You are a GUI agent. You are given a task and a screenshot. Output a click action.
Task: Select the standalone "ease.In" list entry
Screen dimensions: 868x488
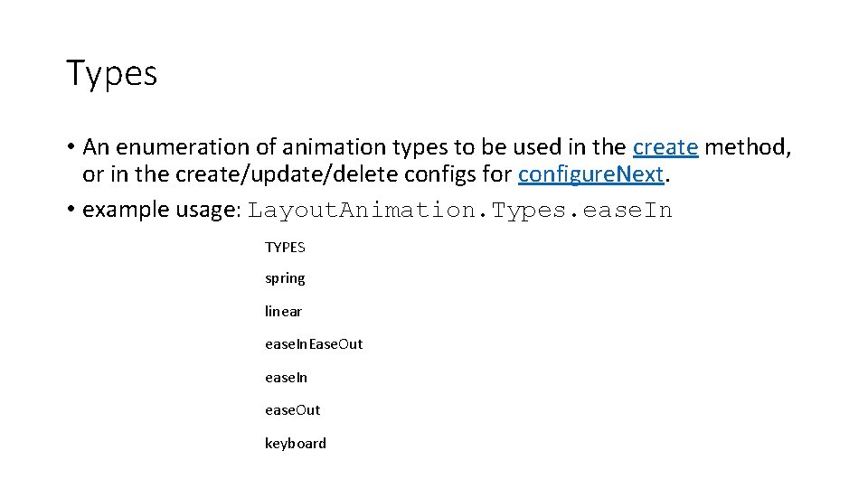coord(286,377)
